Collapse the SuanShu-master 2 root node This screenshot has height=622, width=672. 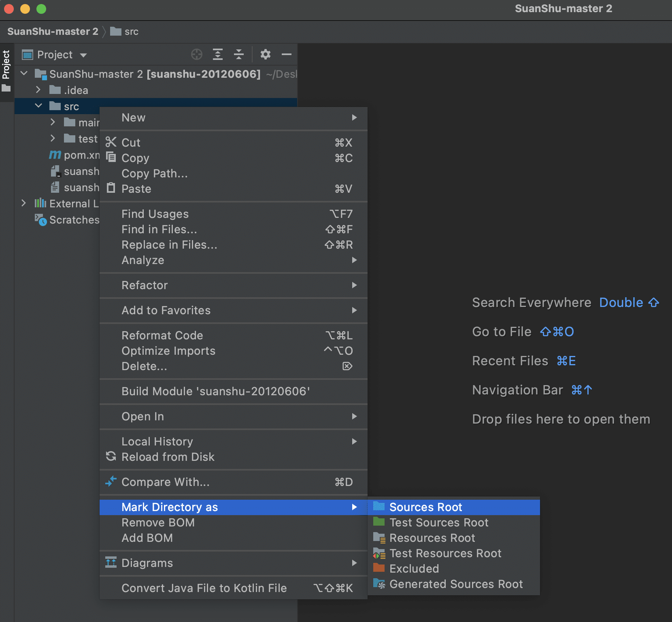[24, 73]
